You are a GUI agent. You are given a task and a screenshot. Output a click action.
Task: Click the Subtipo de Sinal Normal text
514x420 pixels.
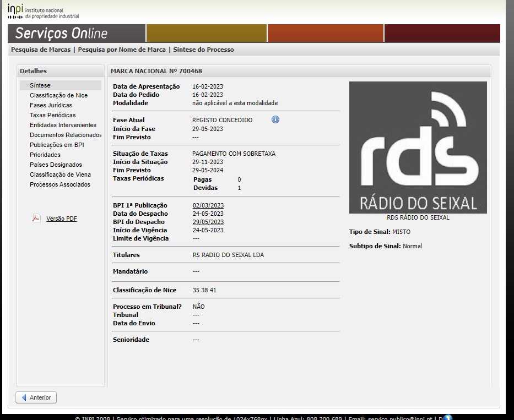(386, 246)
